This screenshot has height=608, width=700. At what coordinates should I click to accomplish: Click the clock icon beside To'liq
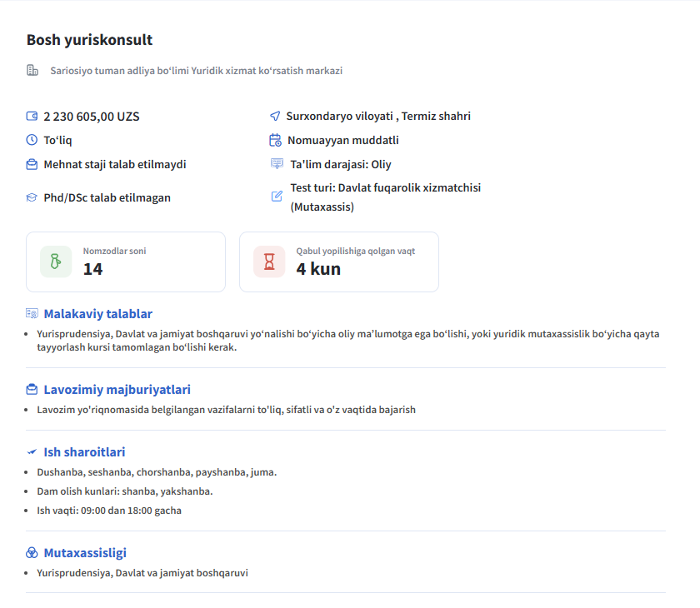32,140
